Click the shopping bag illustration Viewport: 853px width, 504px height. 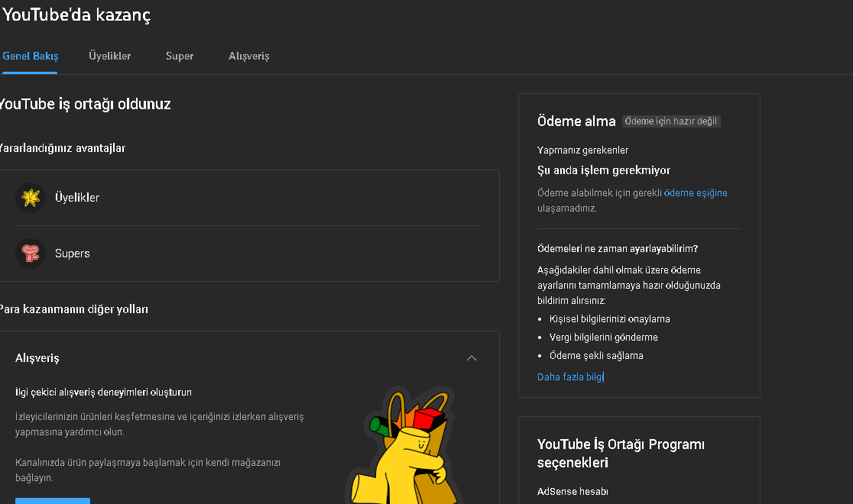click(x=404, y=445)
